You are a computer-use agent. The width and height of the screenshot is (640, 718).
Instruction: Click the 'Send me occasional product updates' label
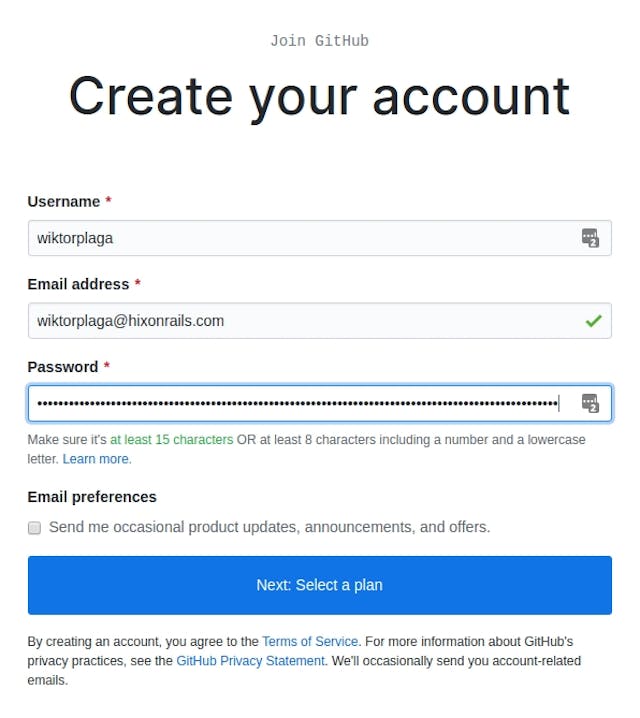pos(269,527)
